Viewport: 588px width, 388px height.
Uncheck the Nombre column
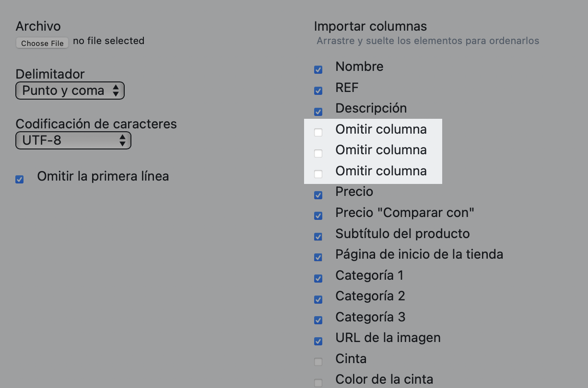click(318, 69)
